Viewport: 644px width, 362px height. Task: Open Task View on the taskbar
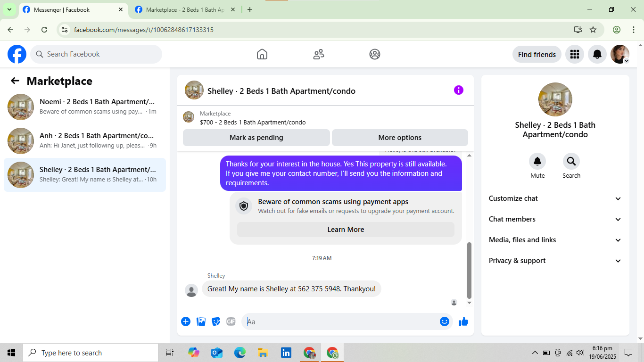point(170,353)
